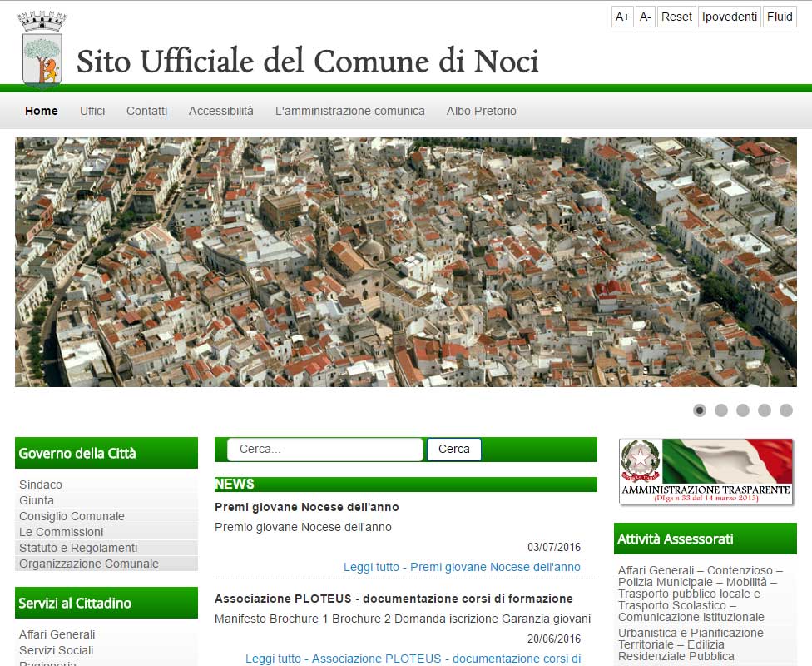Viewport: 812px width, 666px height.
Task: Switch to Fluid layout
Action: pyautogui.click(x=780, y=17)
